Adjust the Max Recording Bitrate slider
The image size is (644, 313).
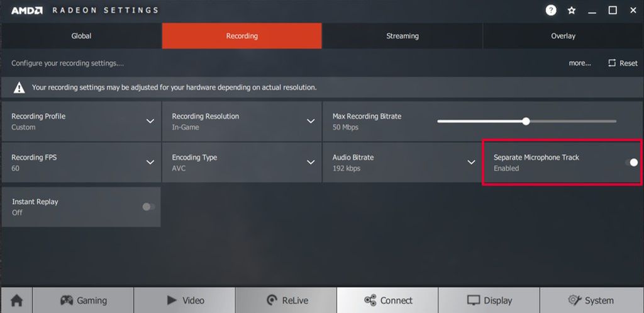(526, 122)
